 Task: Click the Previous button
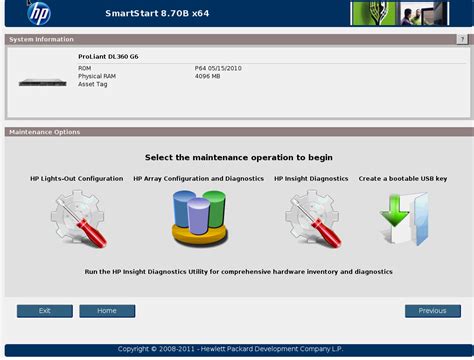433,311
